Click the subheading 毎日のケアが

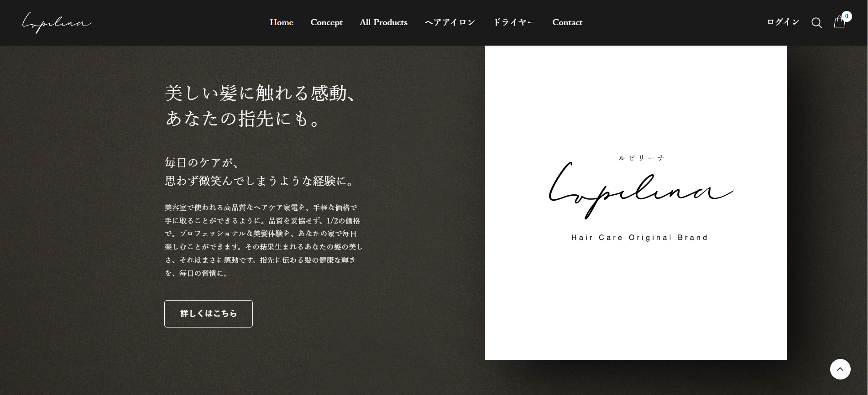tap(202, 163)
